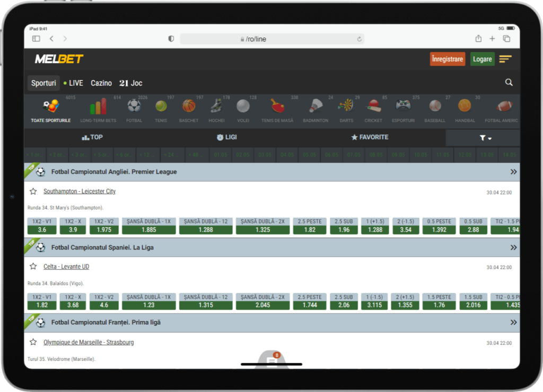The height and width of the screenshot is (392, 543).
Task: Open the hamburger menu in Melbet header
Action: click(505, 59)
